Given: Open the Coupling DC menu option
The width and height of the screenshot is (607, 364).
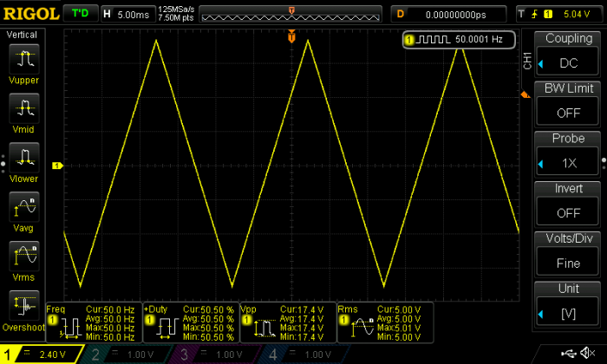Looking at the screenshot, I should coord(568,62).
